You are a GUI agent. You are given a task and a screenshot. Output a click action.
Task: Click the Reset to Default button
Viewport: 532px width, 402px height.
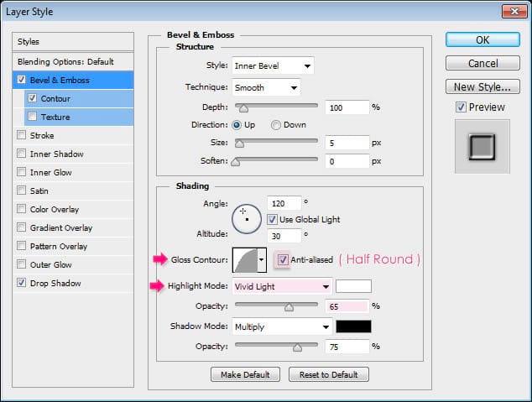(x=328, y=374)
